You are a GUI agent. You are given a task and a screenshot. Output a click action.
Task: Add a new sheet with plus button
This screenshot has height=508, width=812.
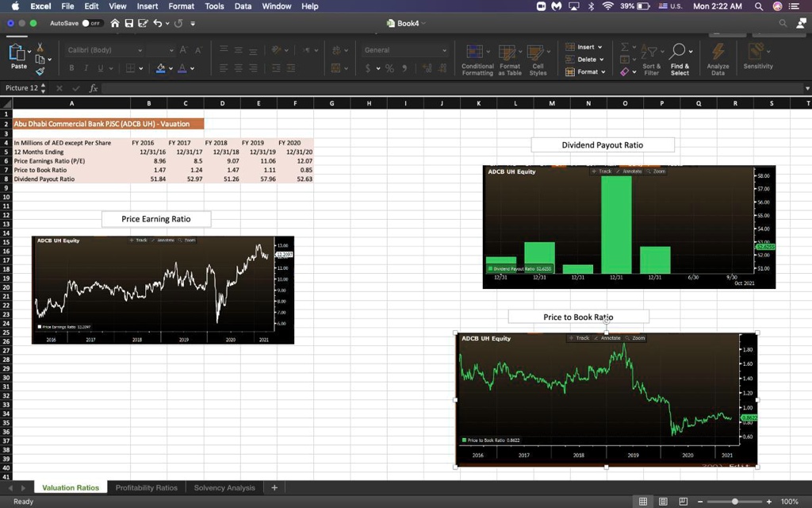274,488
